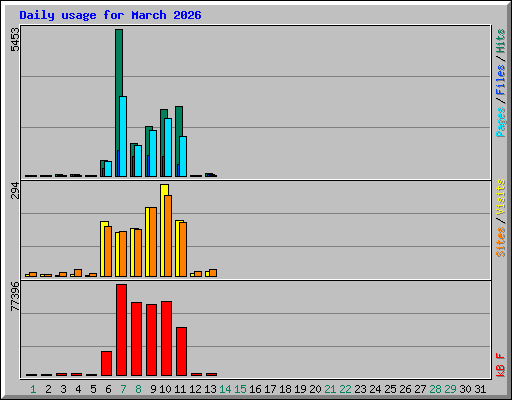512x400 pixels.
Task: Click the orange Sites bar for day 11
Action: [183, 249]
